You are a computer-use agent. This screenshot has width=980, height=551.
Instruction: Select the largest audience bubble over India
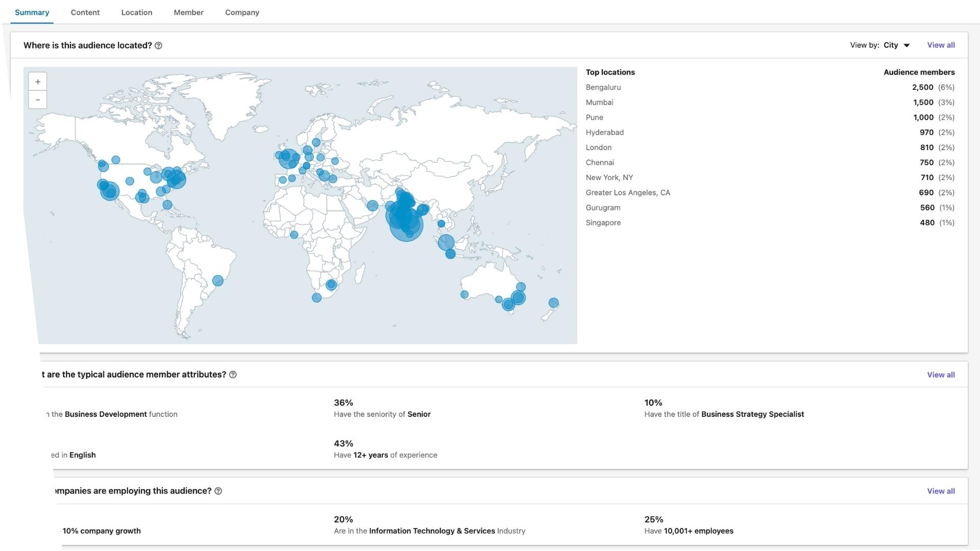tap(406, 220)
